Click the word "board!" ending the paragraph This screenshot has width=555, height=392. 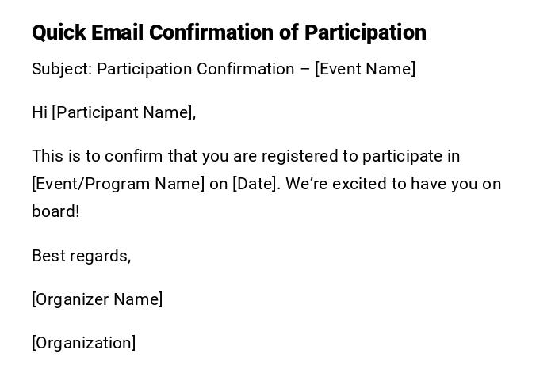pyautogui.click(x=55, y=211)
